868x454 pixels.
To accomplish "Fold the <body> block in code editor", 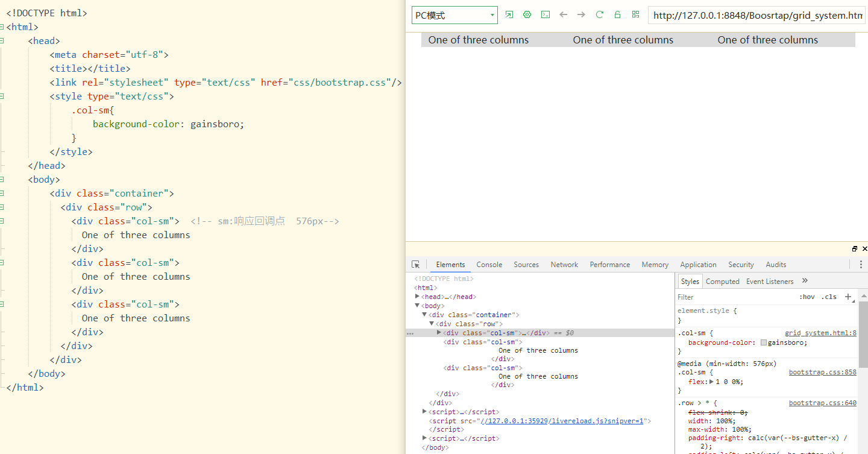I will [x=2, y=180].
